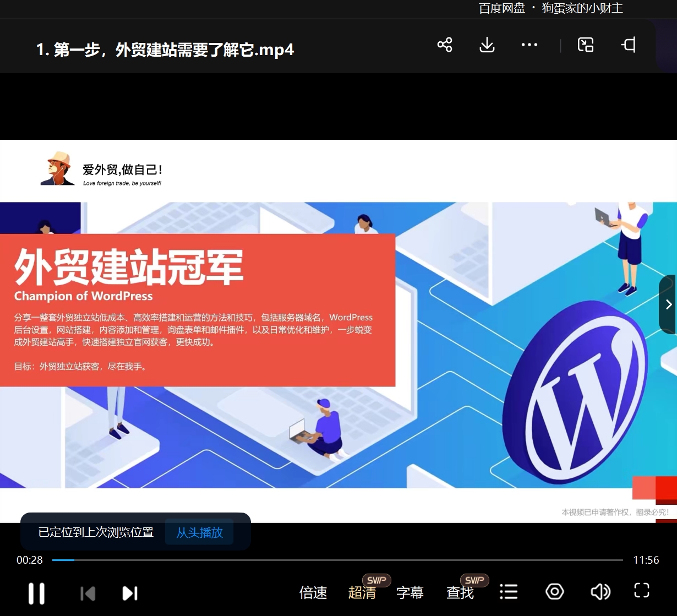Image resolution: width=677 pixels, height=616 pixels.
Task: Open the 超清 video quality selector
Action: (x=362, y=593)
